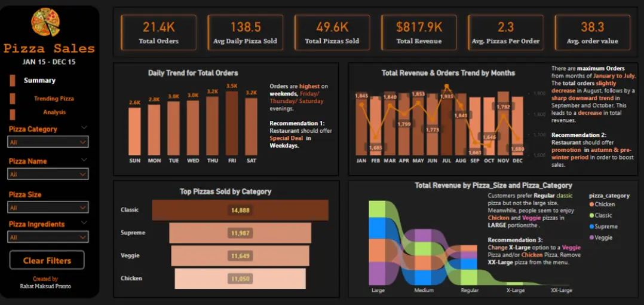
Task: Click the 1,935 data label on JUL
Action: point(447,97)
